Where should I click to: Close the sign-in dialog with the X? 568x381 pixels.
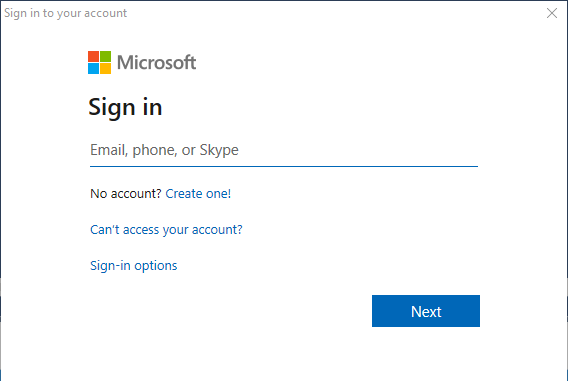pyautogui.click(x=552, y=13)
